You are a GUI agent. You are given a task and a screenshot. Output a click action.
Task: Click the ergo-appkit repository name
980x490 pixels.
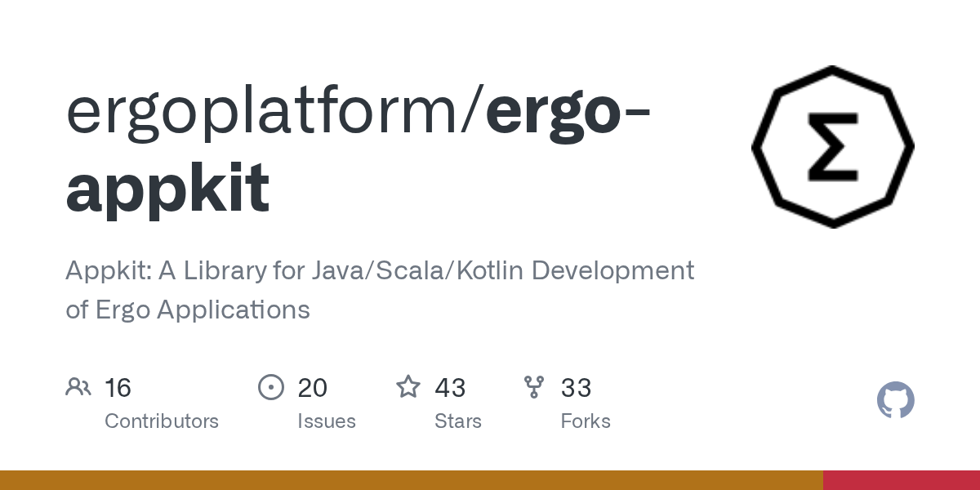167,188
